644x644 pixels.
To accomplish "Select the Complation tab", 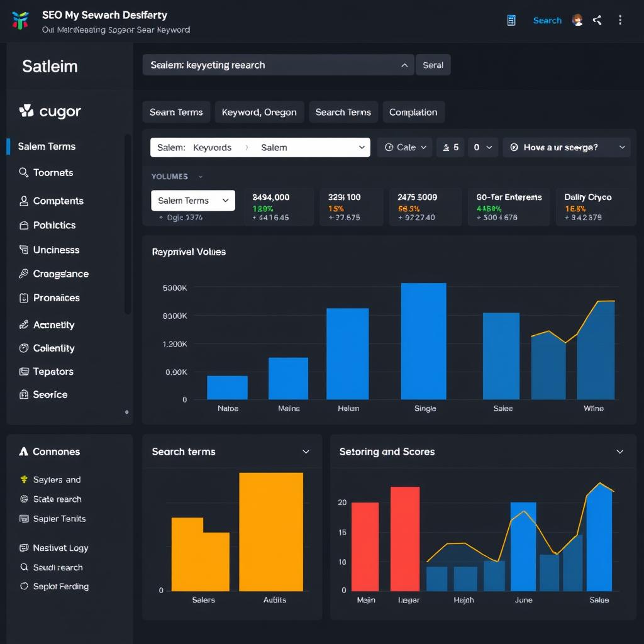I will click(413, 112).
